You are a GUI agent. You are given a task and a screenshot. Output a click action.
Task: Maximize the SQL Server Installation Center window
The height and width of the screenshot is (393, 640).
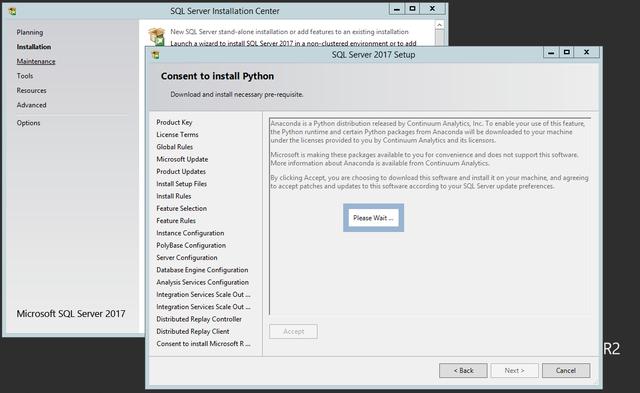point(412,9)
